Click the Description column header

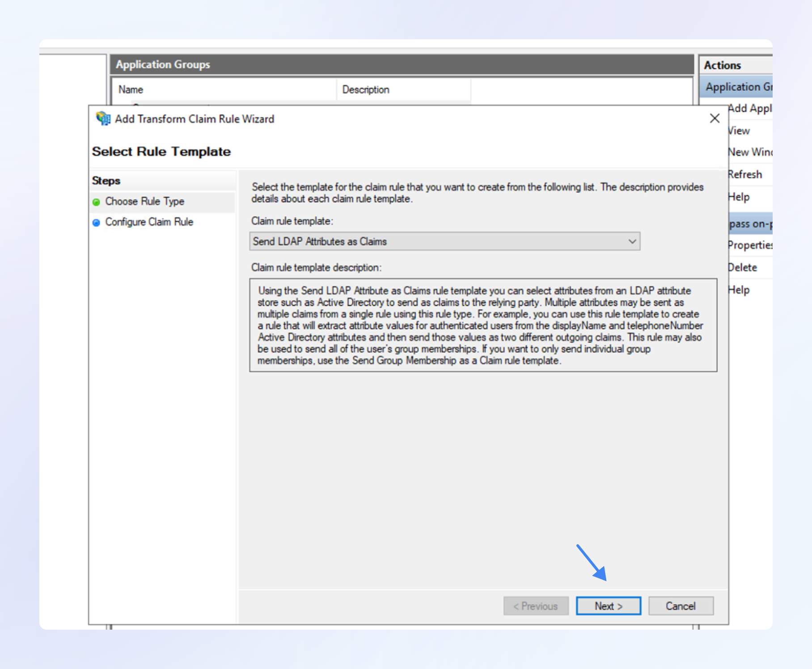[x=366, y=90]
